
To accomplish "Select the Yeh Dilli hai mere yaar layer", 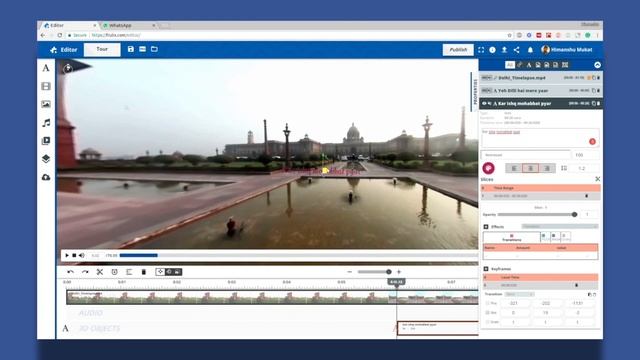I will (x=541, y=91).
